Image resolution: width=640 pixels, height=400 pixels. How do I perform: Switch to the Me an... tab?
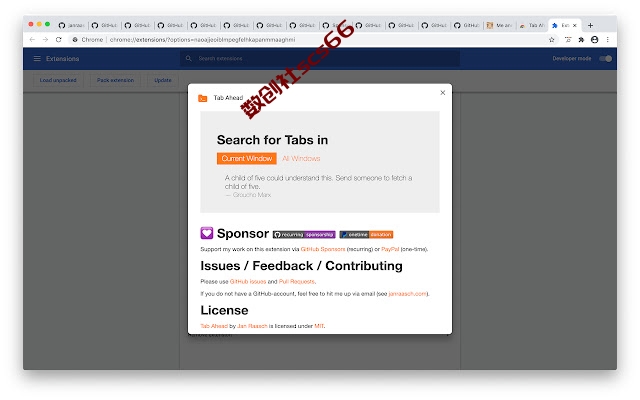pos(500,25)
